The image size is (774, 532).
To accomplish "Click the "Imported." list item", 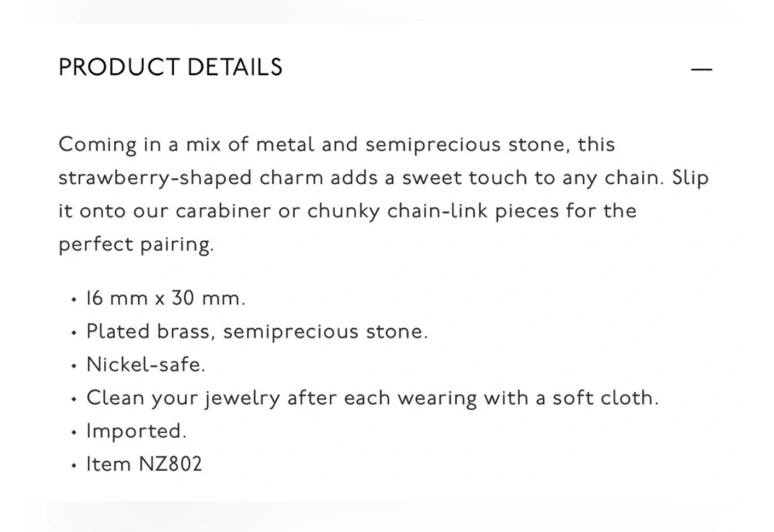I will point(137,431).
